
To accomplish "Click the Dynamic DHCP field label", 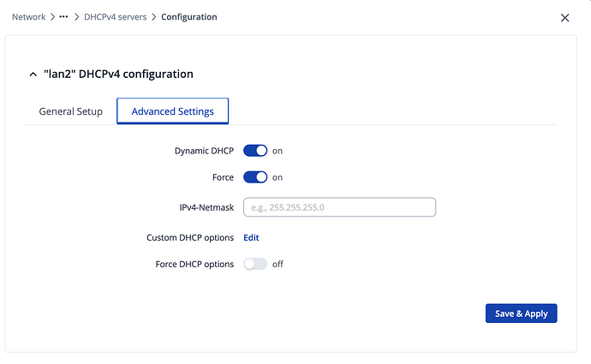I will 203,151.
